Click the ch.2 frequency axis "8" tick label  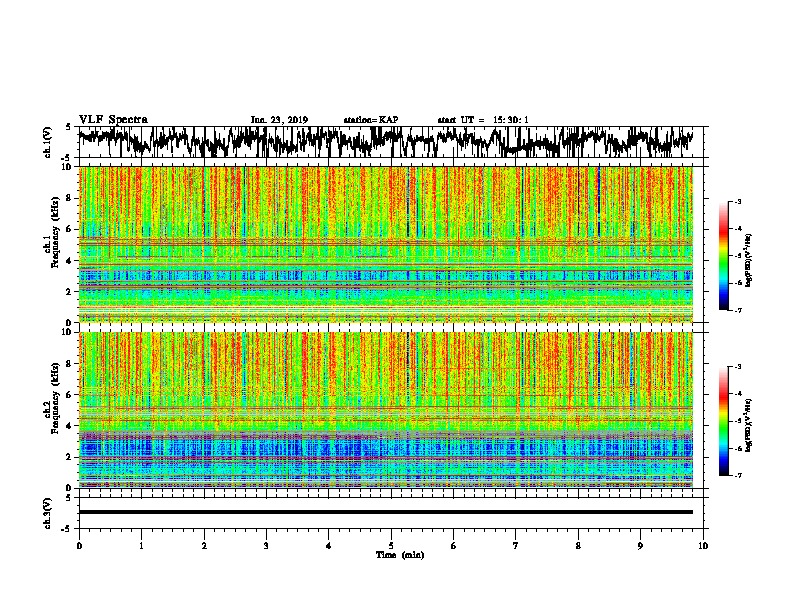(x=69, y=364)
